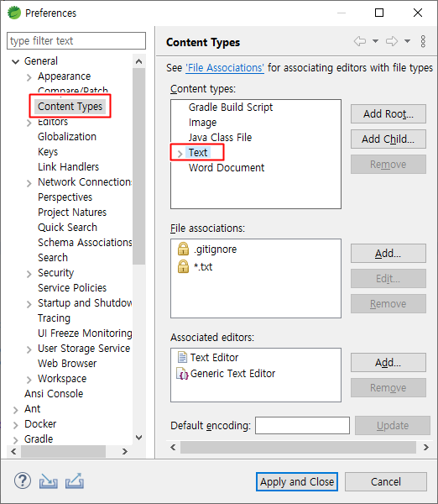Select Perspectives preference page
Viewport: 438px width, 504px height.
coord(65,197)
